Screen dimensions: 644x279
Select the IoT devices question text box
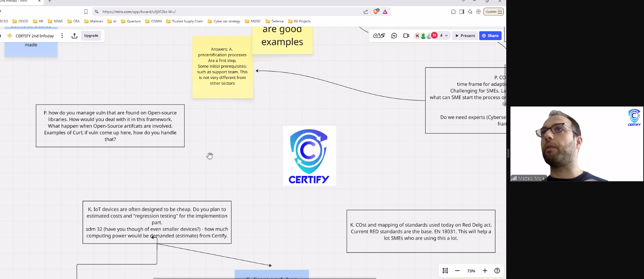pos(157,222)
